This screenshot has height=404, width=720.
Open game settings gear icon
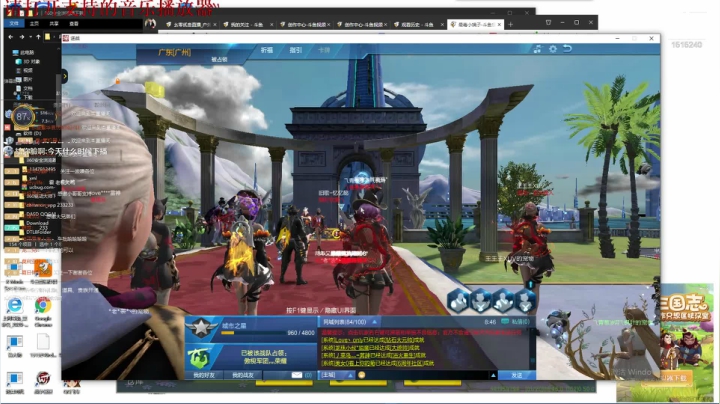point(553,49)
